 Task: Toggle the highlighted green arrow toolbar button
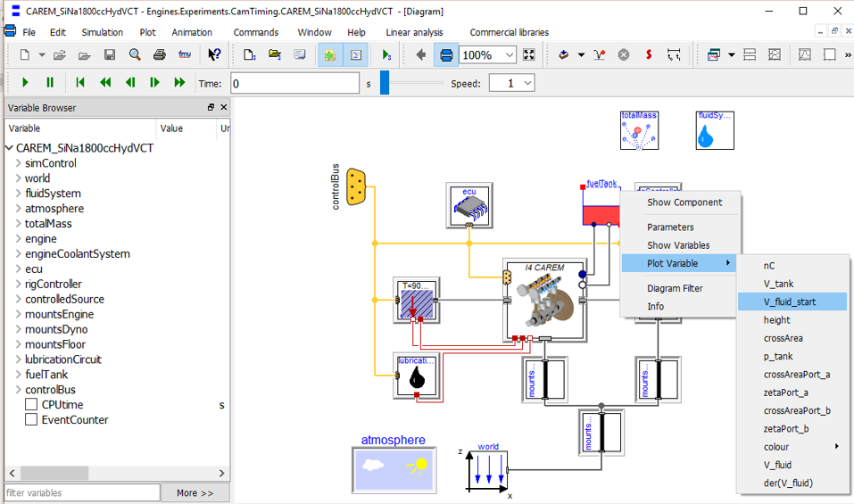tap(330, 55)
